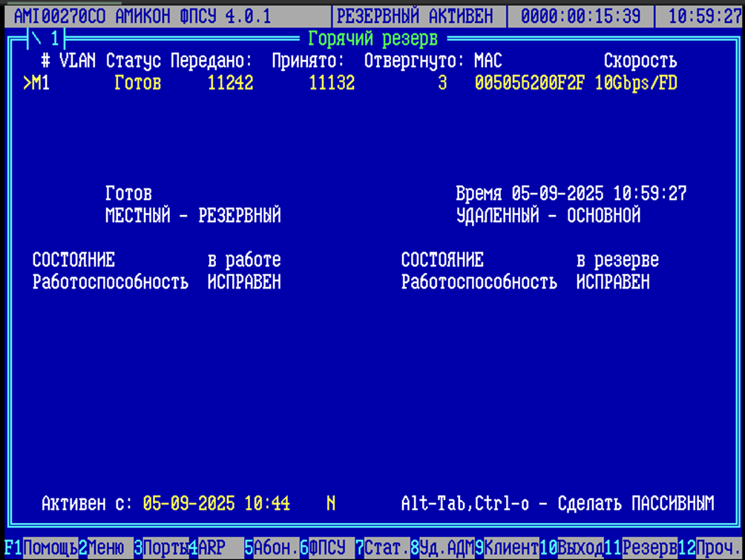
Task: Click the MAC address 005056200F2F
Action: point(530,83)
